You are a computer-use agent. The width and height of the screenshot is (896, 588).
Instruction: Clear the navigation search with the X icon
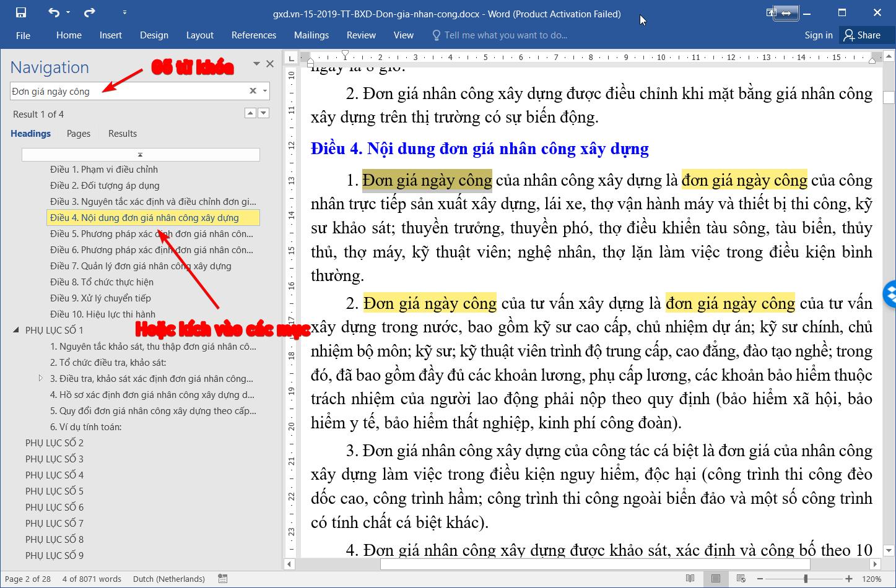coord(253,91)
